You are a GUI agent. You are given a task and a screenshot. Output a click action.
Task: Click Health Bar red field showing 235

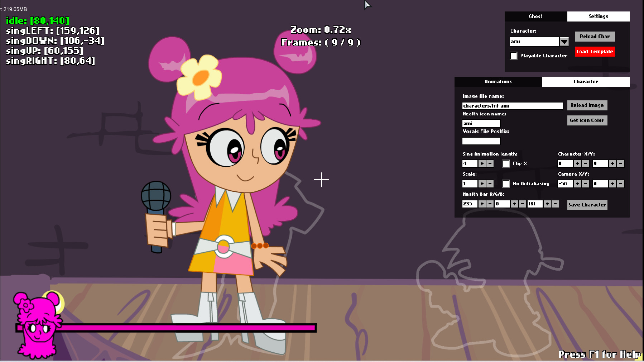click(x=470, y=204)
